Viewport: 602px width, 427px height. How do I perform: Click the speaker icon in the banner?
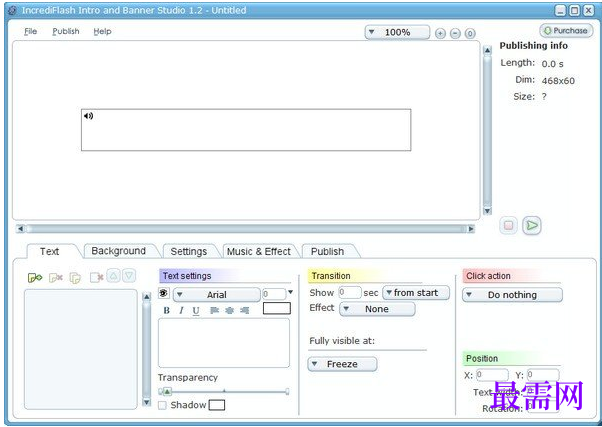click(x=88, y=116)
